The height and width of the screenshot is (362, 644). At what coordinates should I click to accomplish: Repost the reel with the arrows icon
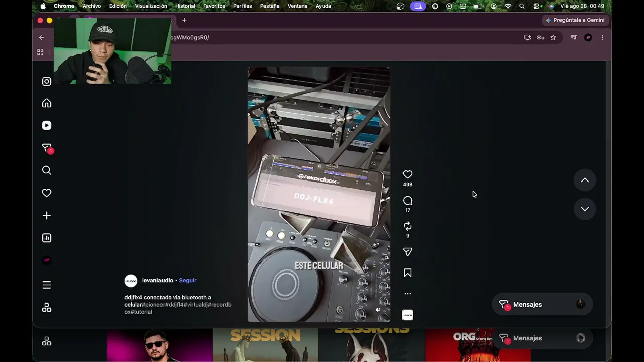pos(408,226)
